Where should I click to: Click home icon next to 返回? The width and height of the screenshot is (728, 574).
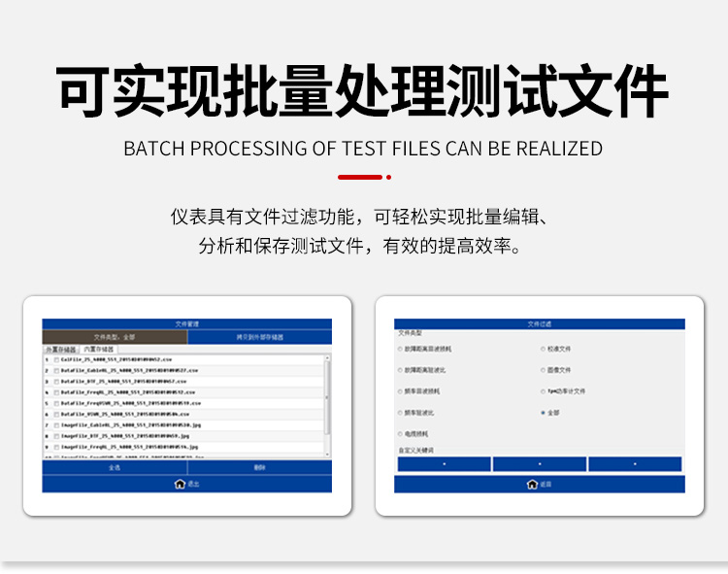pos(531,484)
